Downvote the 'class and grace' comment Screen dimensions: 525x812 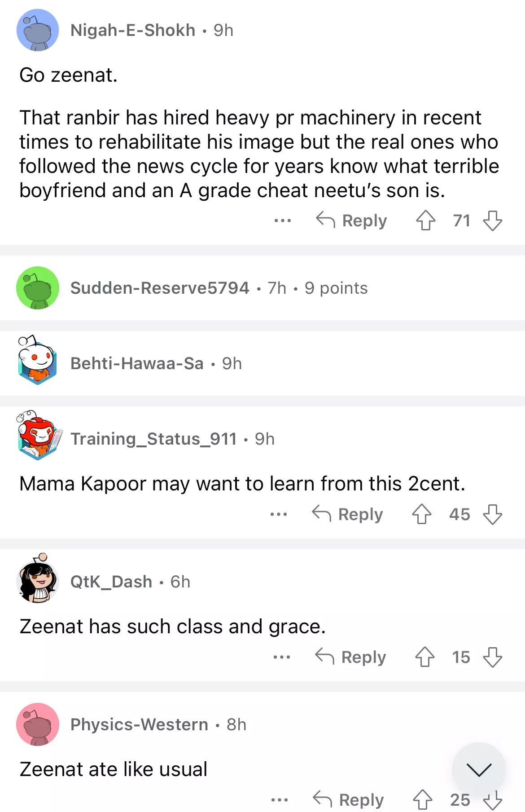[x=492, y=657]
